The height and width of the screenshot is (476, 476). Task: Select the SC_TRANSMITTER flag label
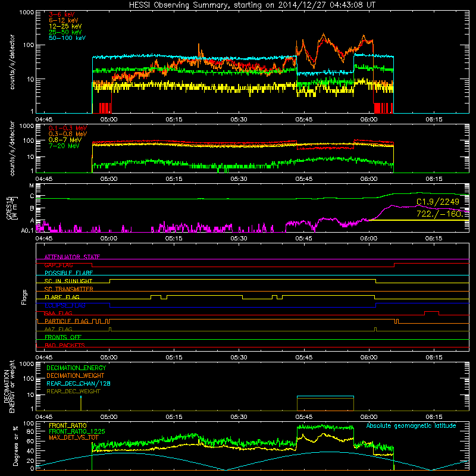click(x=69, y=289)
